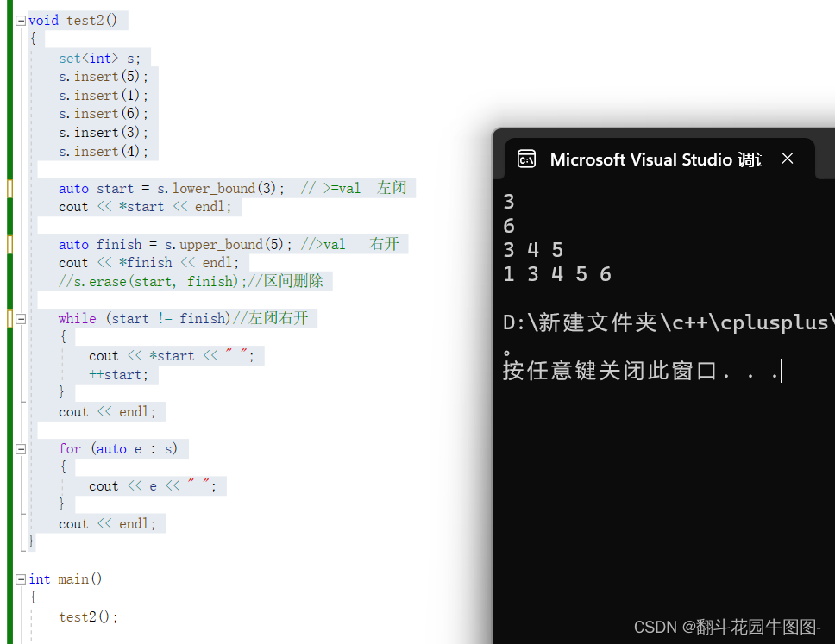Click the commented '//s.erase(start, finish)' line
This screenshot has height=644, width=835.
pyautogui.click(x=191, y=281)
